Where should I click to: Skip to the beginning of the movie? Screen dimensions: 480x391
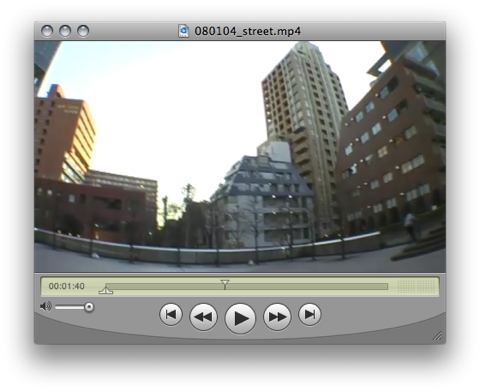click(171, 314)
